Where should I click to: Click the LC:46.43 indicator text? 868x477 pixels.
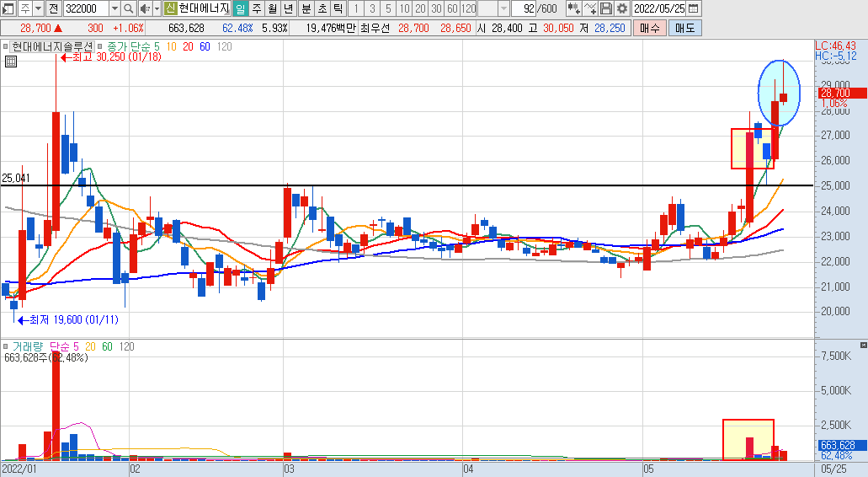835,46
